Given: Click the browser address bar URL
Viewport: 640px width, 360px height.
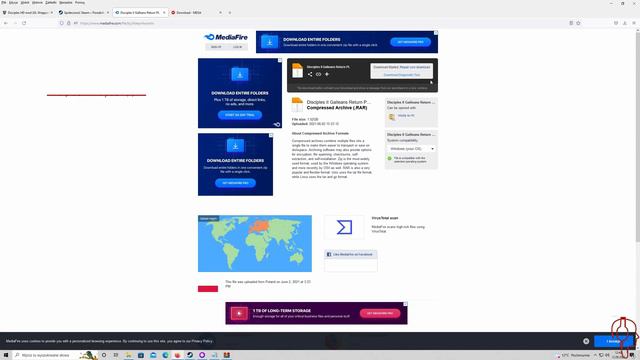Looking at the screenshot, I should 117,23.
